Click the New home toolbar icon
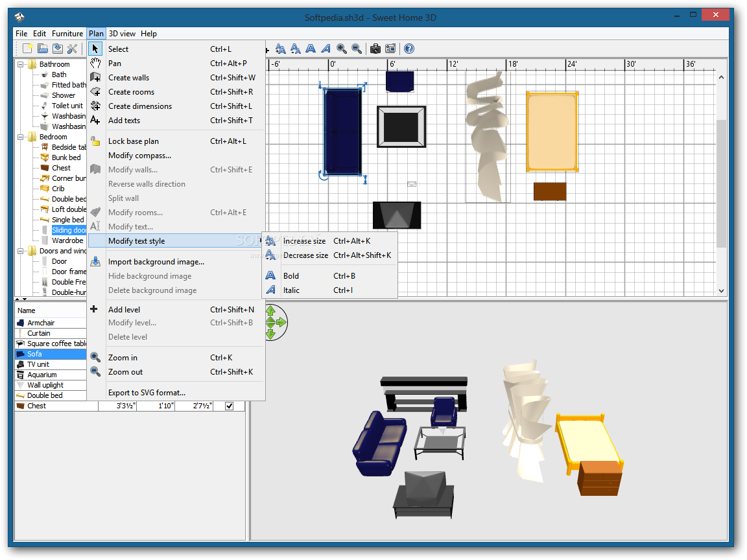The height and width of the screenshot is (560, 747). coord(27,49)
